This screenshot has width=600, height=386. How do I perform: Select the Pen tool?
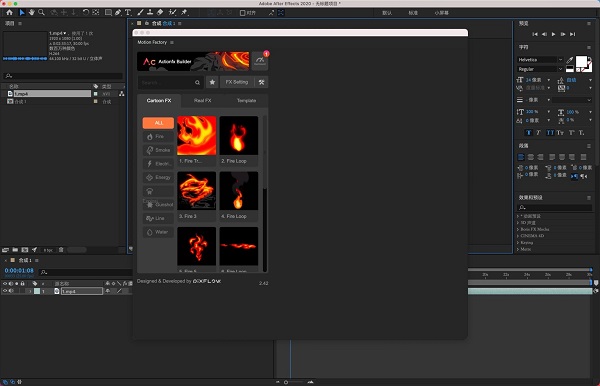coord(118,13)
